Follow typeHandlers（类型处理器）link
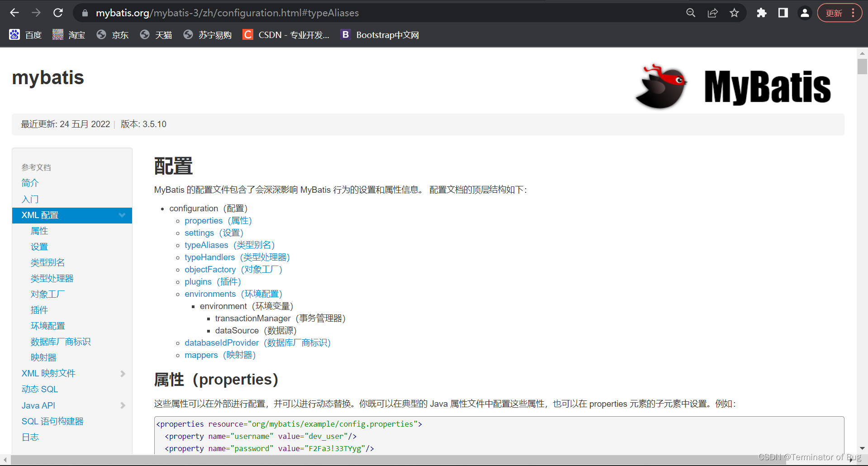The width and height of the screenshot is (868, 466). point(237,257)
